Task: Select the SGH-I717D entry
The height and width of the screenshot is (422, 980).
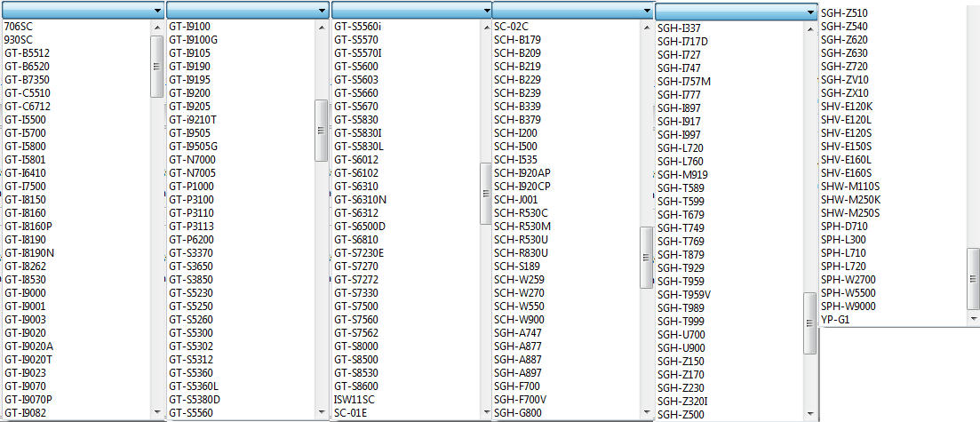Action: [682, 41]
